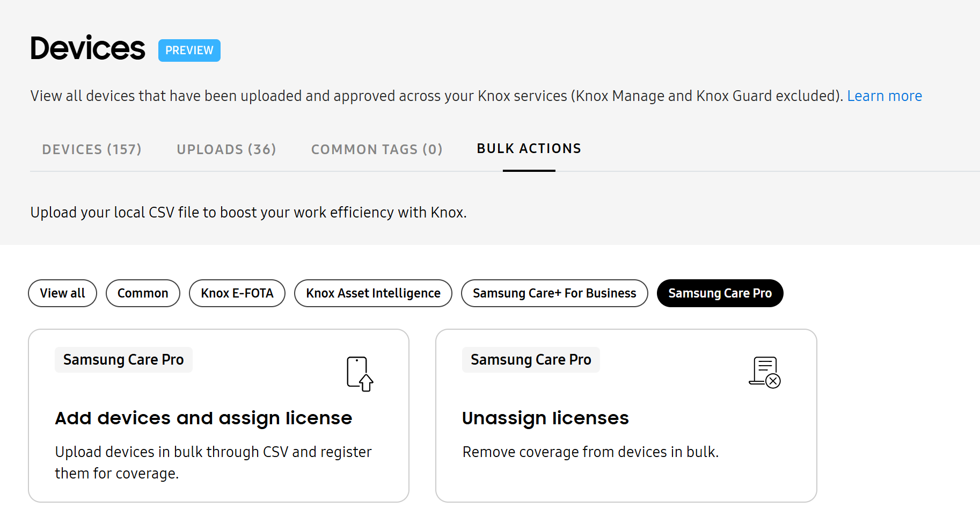Open the Uploads (36) tab
The image size is (980, 522).
[226, 149]
